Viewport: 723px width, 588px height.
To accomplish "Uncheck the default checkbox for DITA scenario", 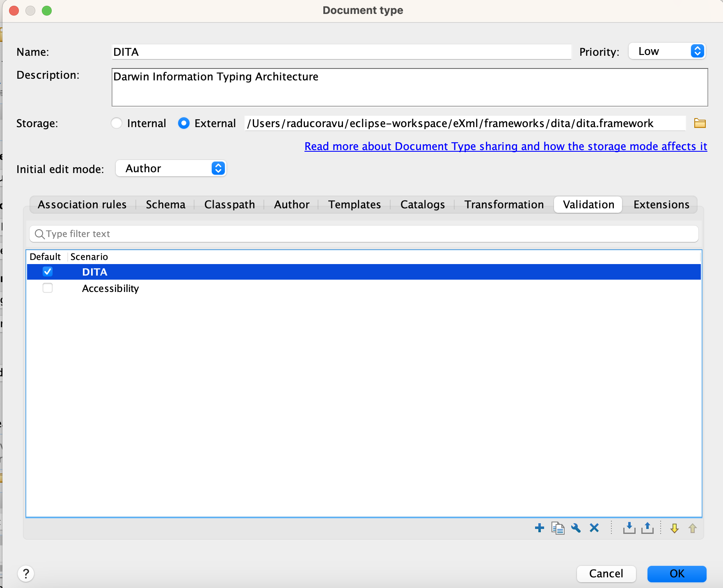I will [48, 271].
